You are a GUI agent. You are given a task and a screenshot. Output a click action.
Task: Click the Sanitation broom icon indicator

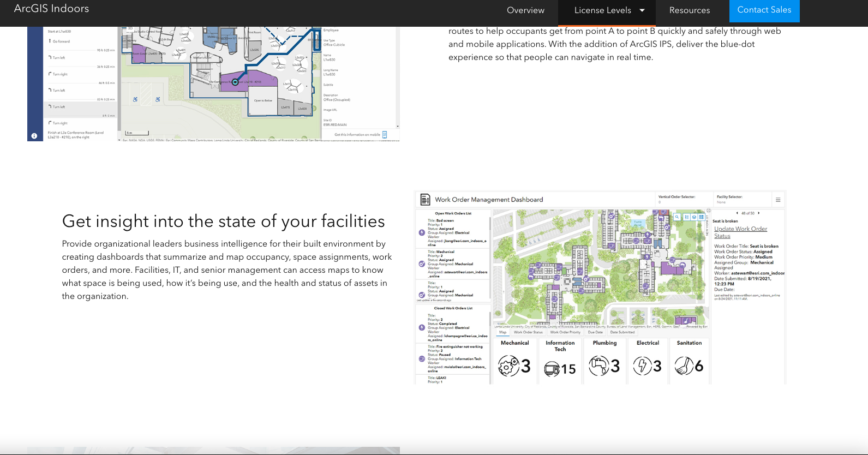coord(684,366)
